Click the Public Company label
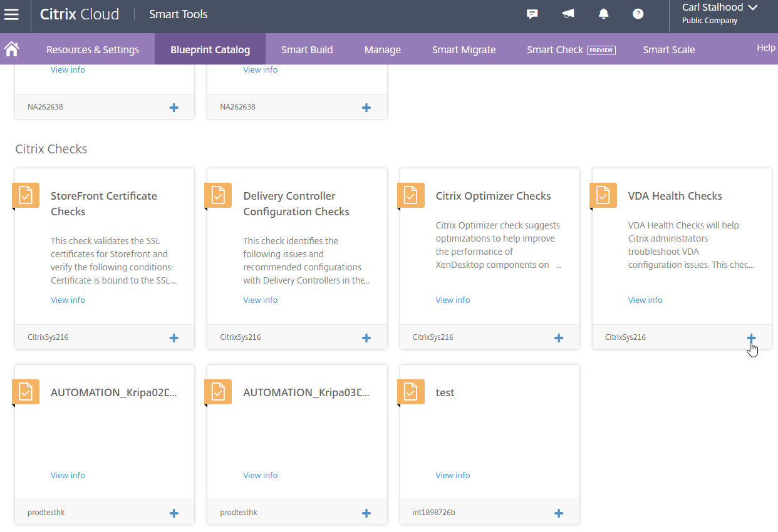This screenshot has width=778, height=532. point(710,21)
